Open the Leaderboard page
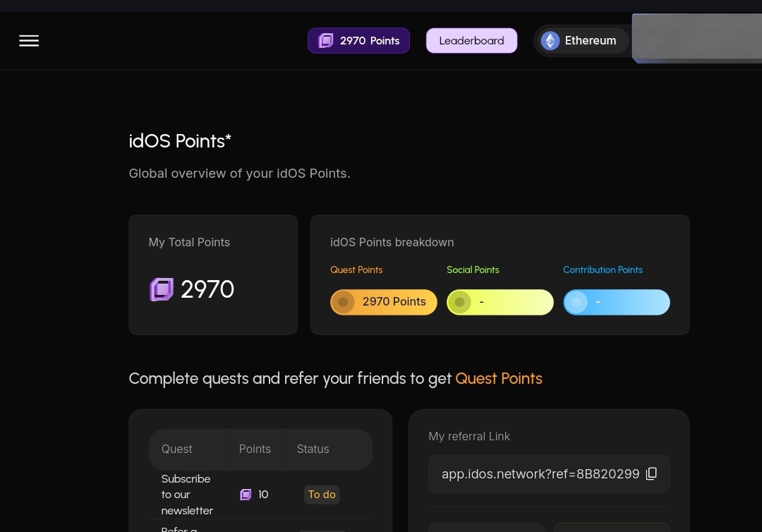The height and width of the screenshot is (532, 762). 471,41
